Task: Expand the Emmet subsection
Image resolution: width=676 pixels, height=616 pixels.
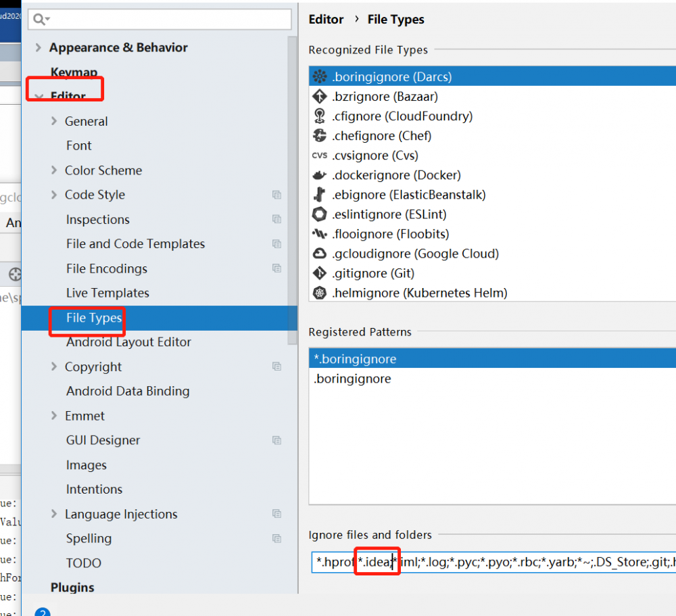Action: pos(54,415)
